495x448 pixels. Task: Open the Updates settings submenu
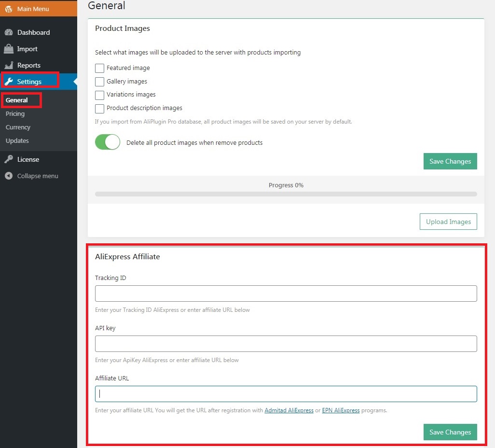[x=17, y=140]
